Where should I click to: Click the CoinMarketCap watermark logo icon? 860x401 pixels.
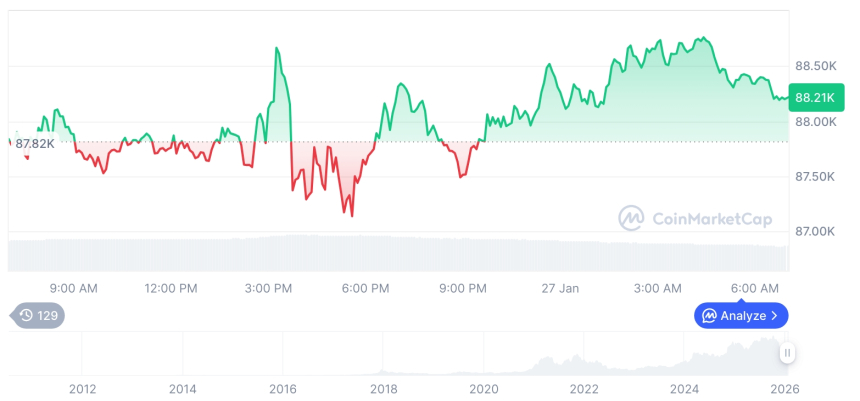click(x=631, y=217)
